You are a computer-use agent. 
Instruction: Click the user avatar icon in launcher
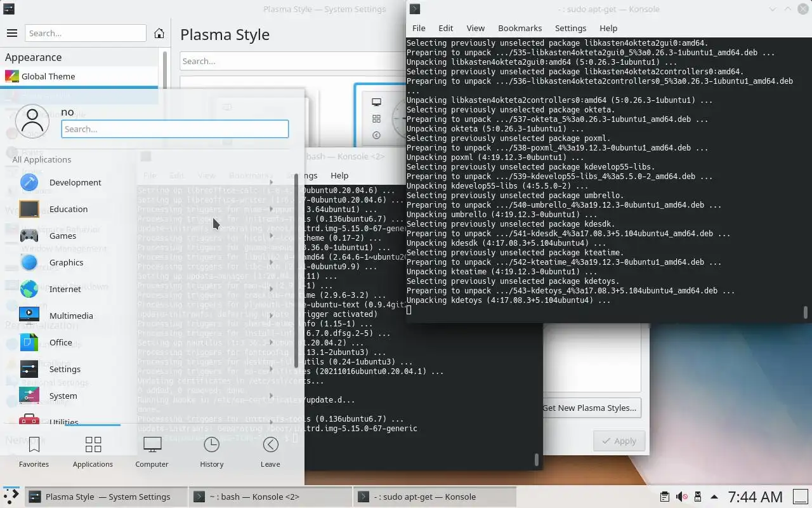click(32, 121)
